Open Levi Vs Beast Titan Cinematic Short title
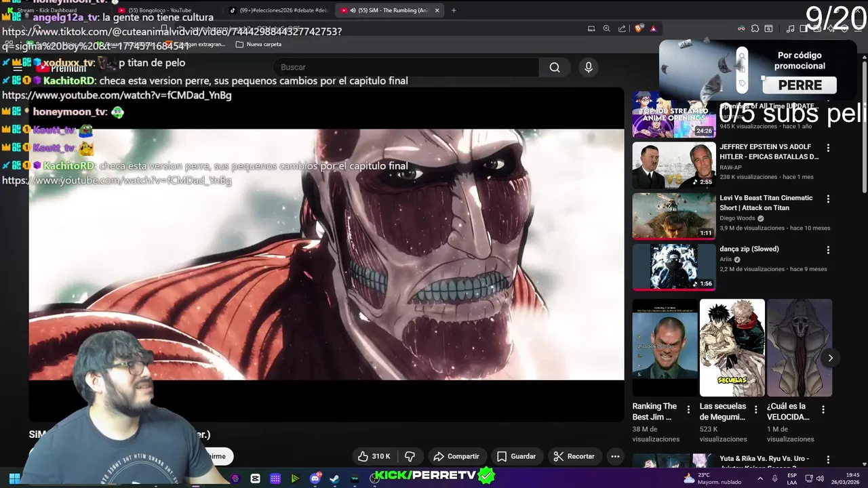Viewport: 868px width, 488px height. [x=766, y=203]
